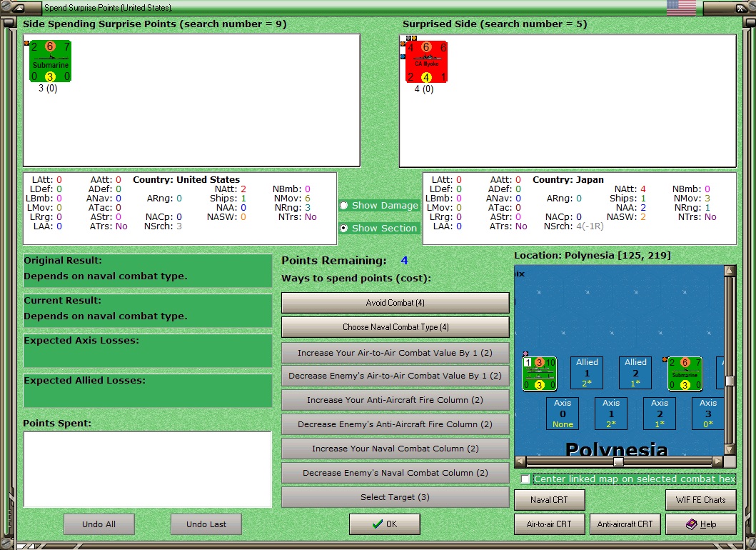Image resolution: width=756 pixels, height=550 pixels.
Task: Open the window system menu icon in title bar
Action: 17,8
